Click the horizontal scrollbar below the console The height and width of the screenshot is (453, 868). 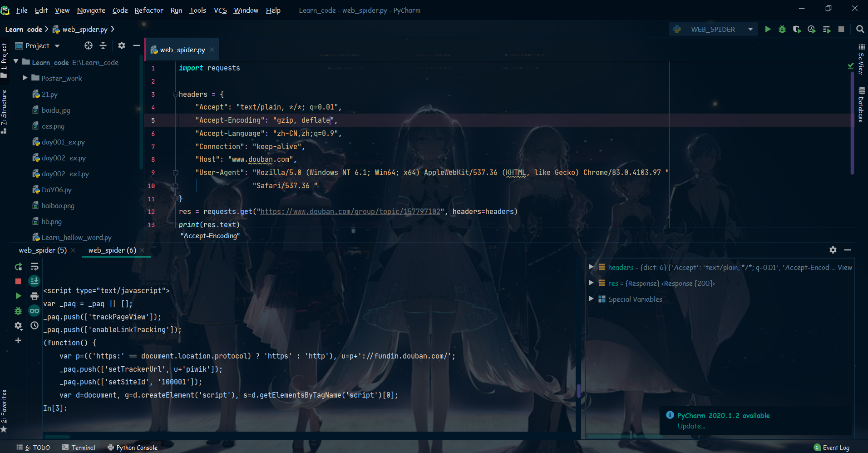pyautogui.click(x=57, y=437)
